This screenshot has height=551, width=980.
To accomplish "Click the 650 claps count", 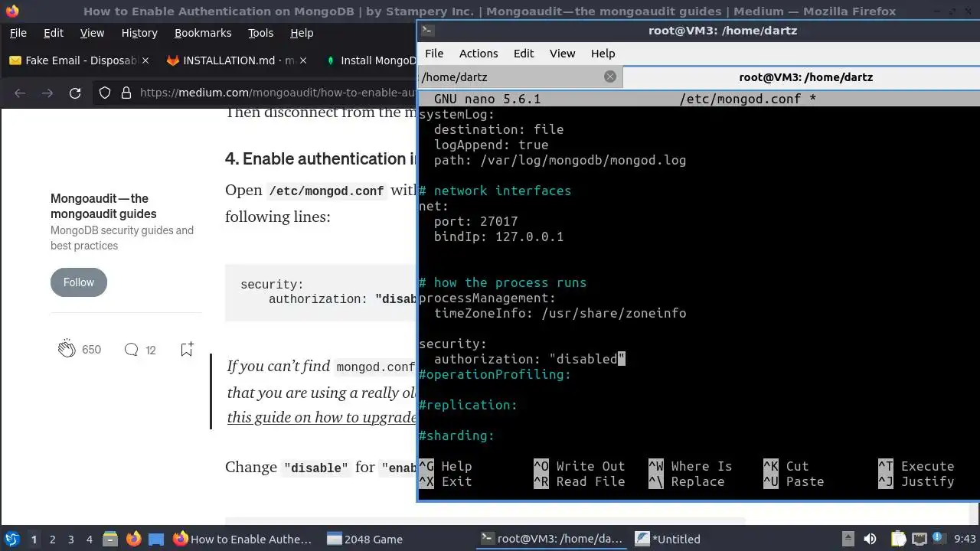I will point(91,350).
